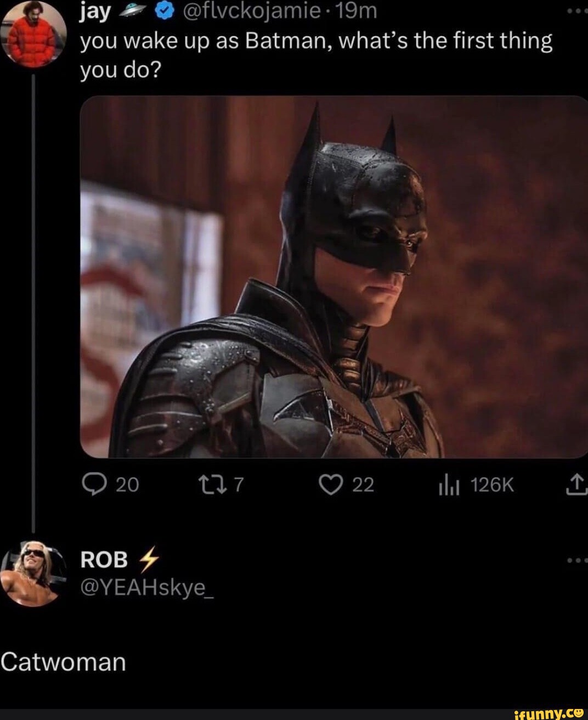
Task: Tap the heart icon to like the tweet
Action: [331, 485]
